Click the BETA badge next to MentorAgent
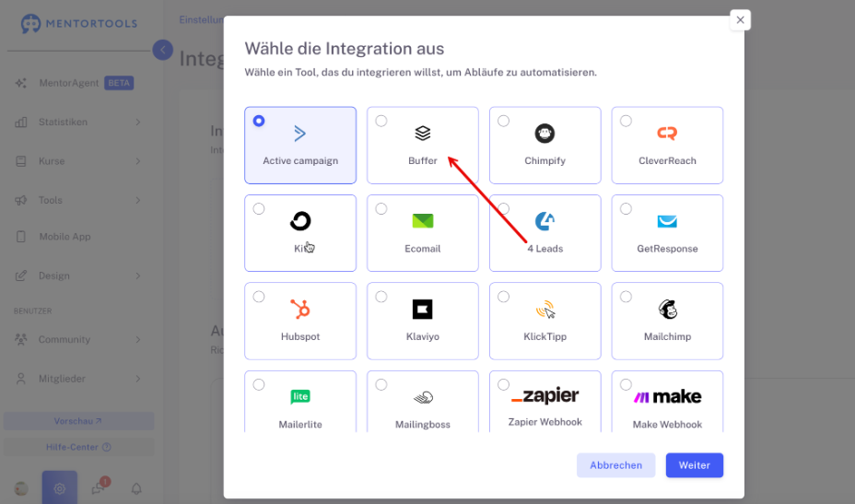Image resolution: width=855 pixels, height=504 pixels. click(x=119, y=83)
